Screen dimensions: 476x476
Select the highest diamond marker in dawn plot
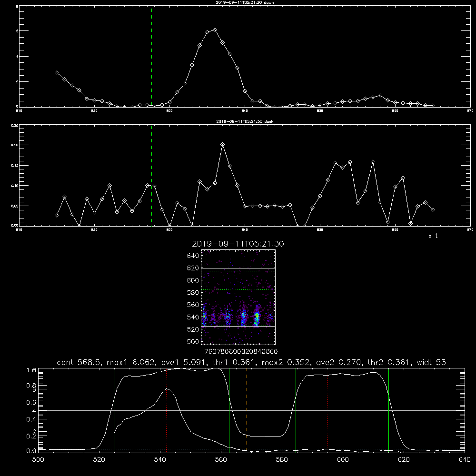pos(215,30)
